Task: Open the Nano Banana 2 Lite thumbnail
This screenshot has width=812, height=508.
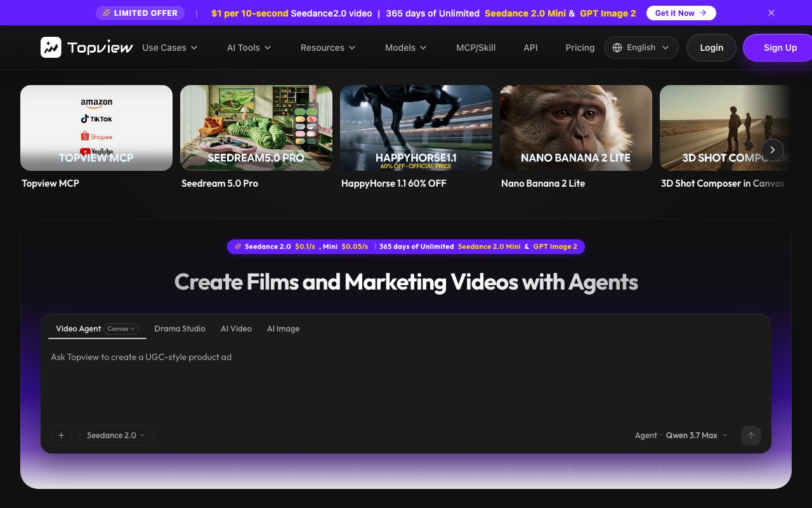Action: (x=576, y=128)
